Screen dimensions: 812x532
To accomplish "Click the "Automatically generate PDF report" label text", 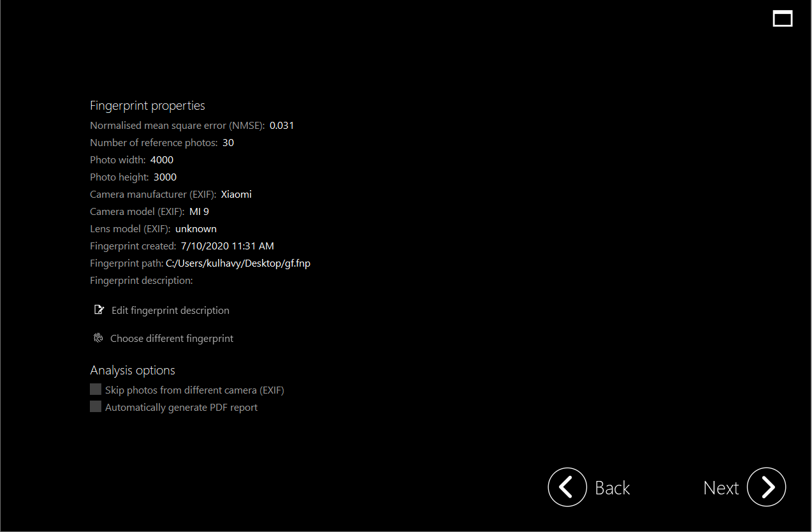I will (x=181, y=407).
